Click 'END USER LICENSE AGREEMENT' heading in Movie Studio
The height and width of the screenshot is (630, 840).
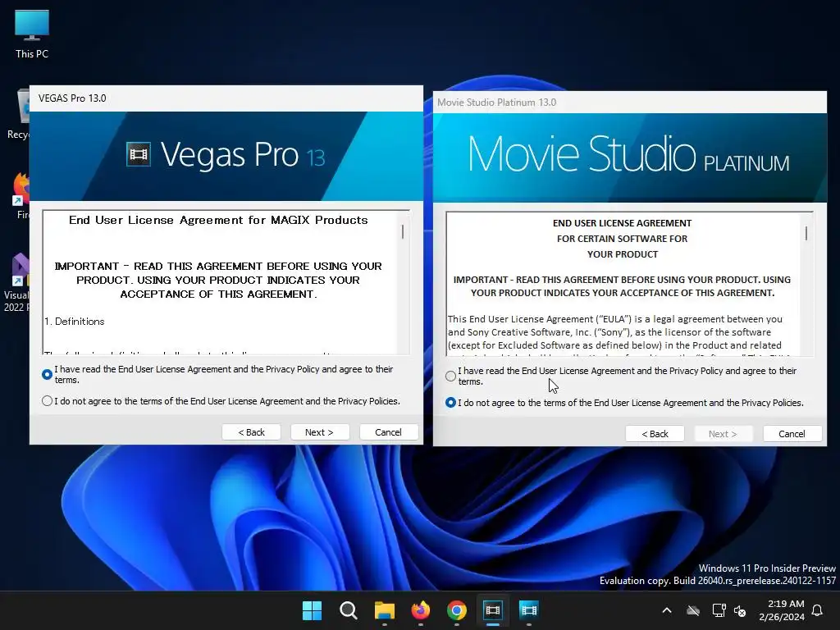(x=622, y=223)
